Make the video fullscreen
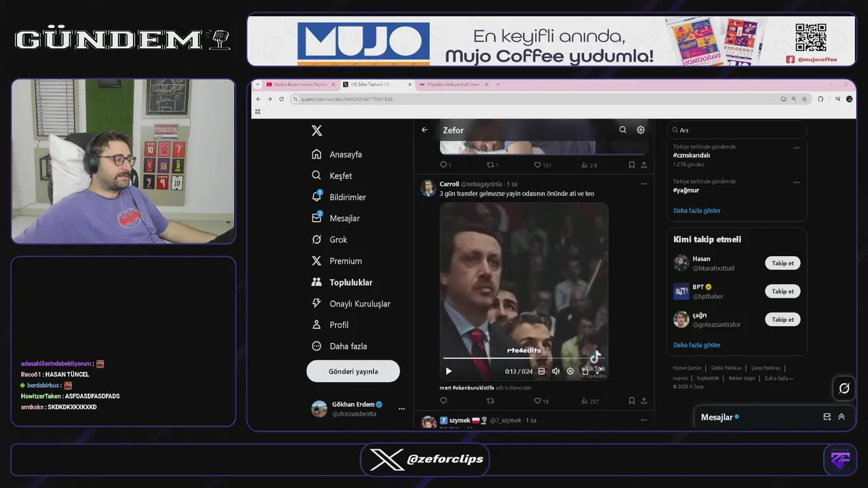Viewport: 868px width, 488px height. pos(599,371)
